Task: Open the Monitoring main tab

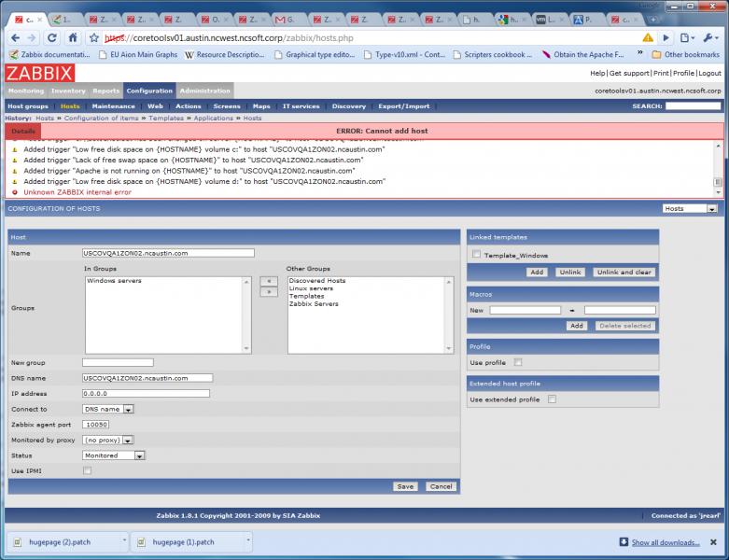Action: point(26,91)
